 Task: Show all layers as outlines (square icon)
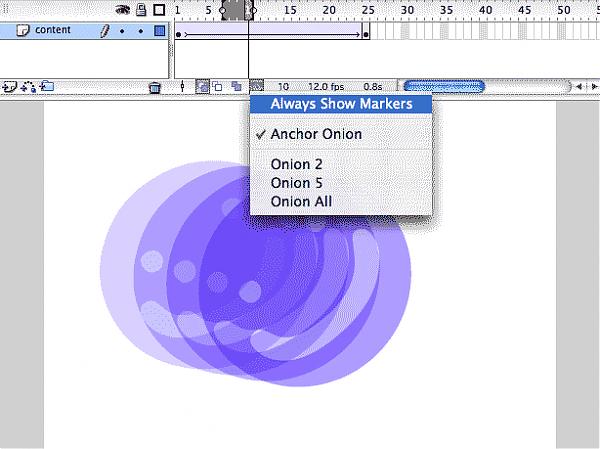tap(159, 10)
